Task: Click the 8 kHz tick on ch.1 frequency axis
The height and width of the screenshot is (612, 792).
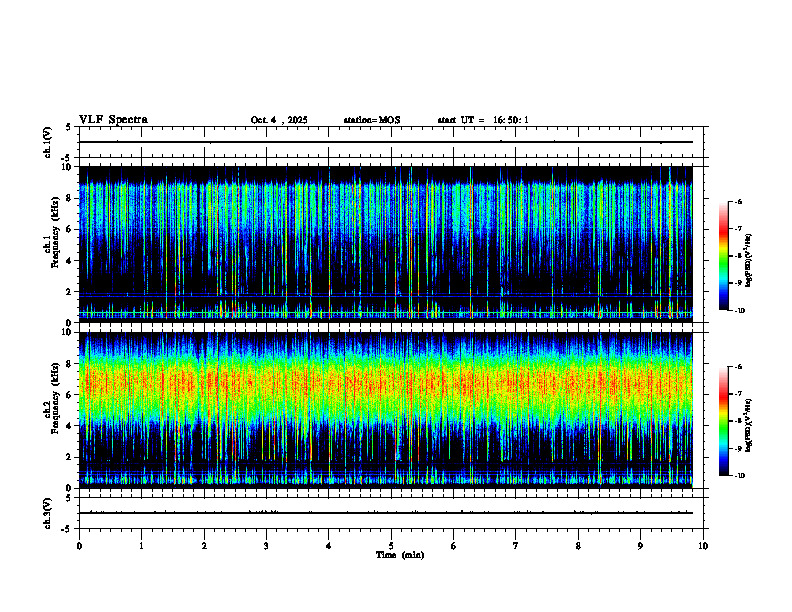Action: [70, 198]
